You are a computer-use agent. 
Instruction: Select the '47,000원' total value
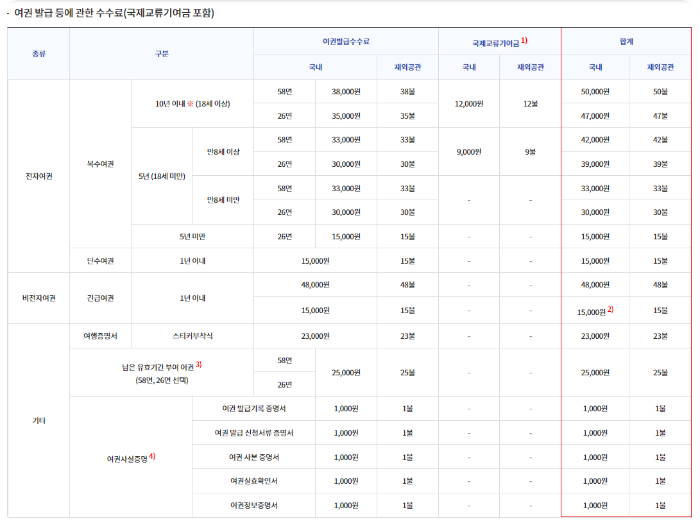[596, 116]
